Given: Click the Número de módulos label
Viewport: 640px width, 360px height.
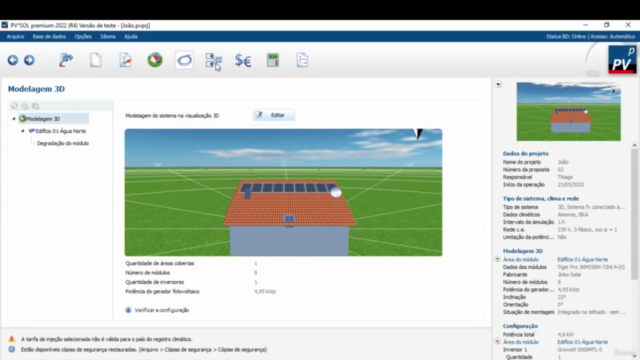Looking at the screenshot, I should pos(148,273).
